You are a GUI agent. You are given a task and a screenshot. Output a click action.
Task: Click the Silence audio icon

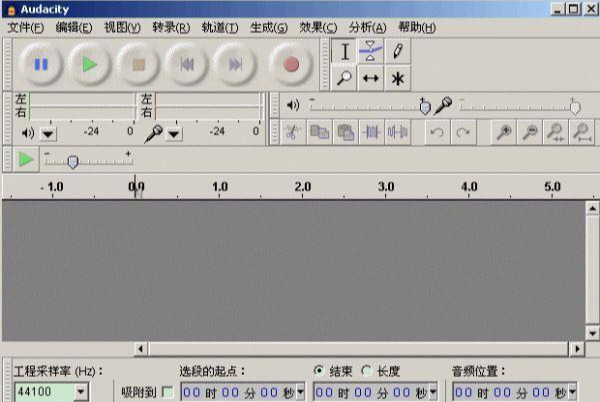[398, 132]
